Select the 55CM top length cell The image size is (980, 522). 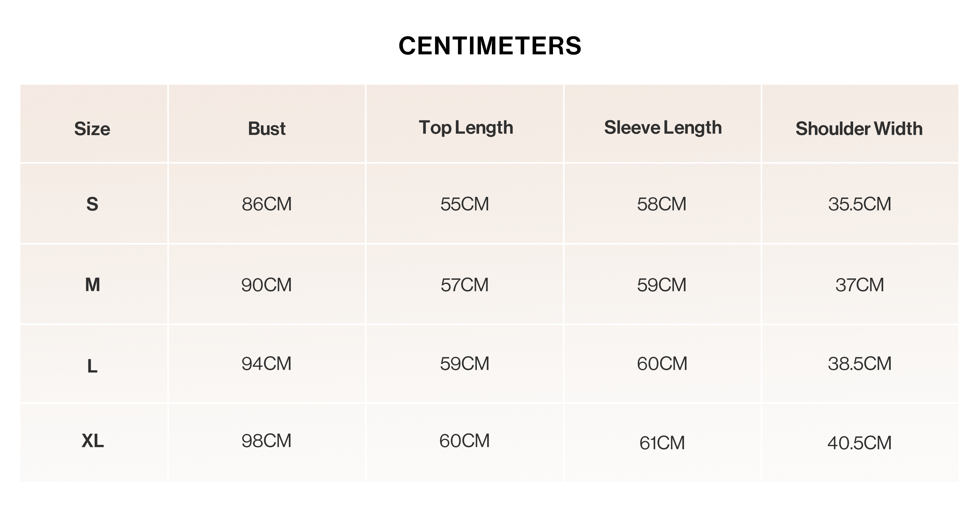465,204
